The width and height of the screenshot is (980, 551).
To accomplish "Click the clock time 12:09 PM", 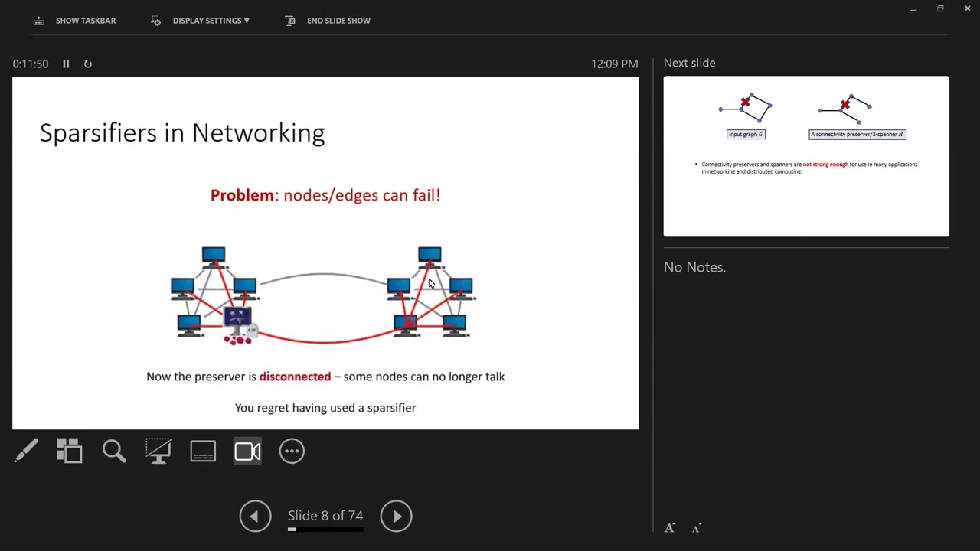I will point(615,64).
